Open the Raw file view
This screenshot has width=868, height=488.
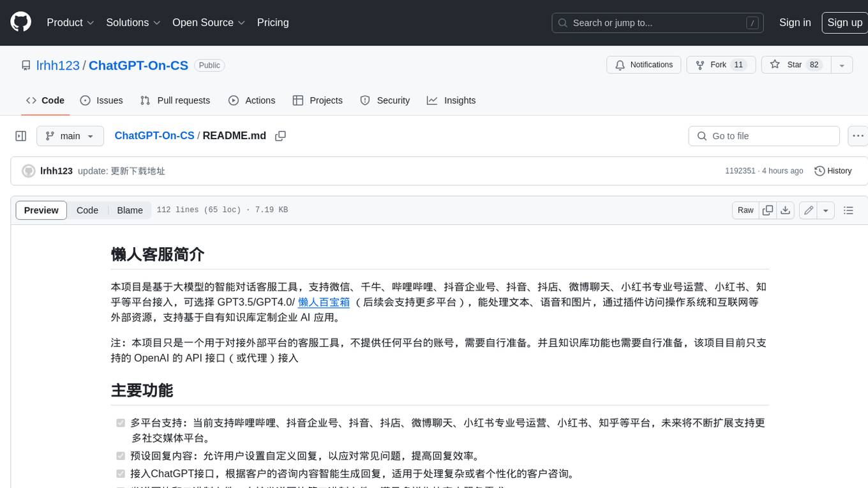click(745, 210)
